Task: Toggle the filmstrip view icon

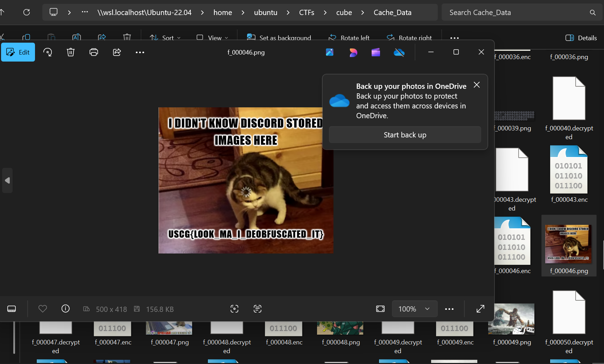Action: pyautogui.click(x=12, y=309)
